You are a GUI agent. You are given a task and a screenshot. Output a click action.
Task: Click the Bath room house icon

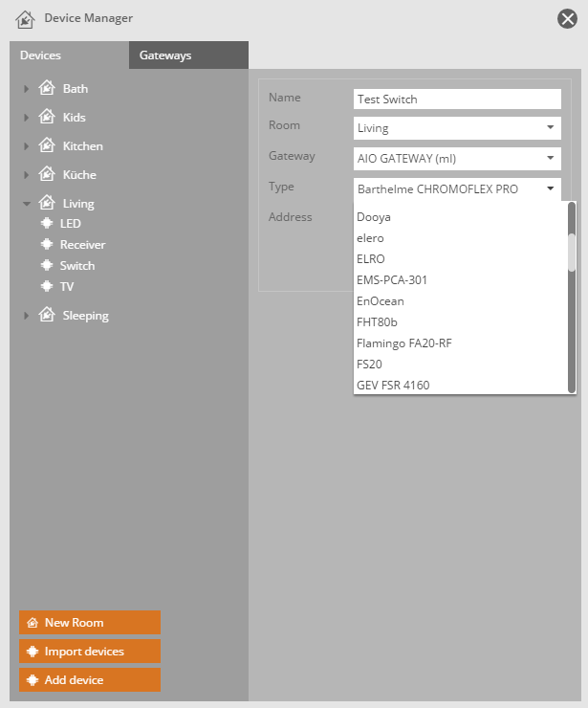point(46,89)
